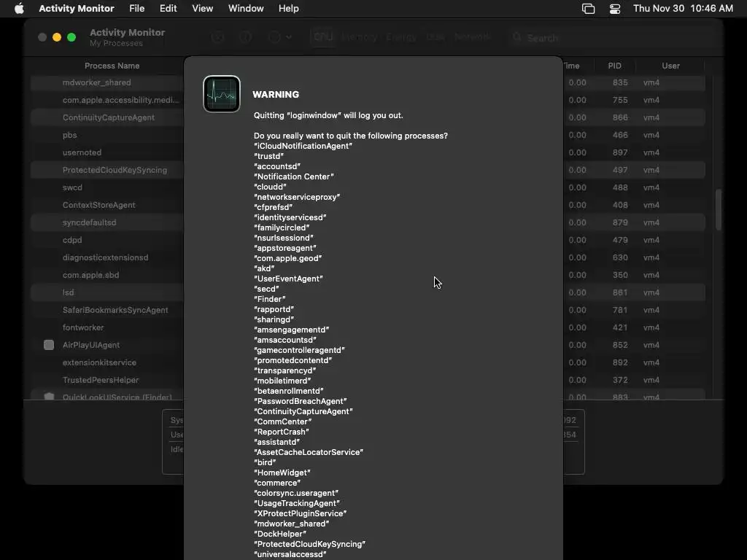The width and height of the screenshot is (747, 560).
Task: Click the Stop process icon in the toolbar
Action: pos(217,37)
